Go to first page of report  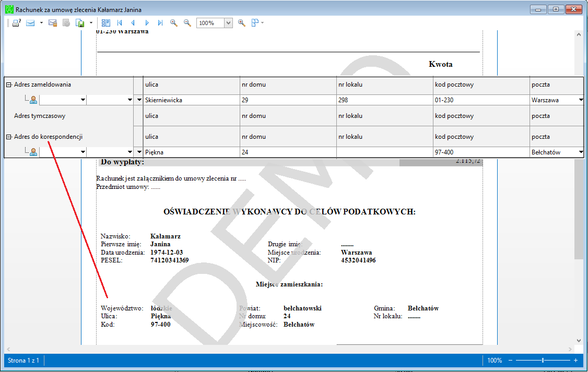[120, 23]
